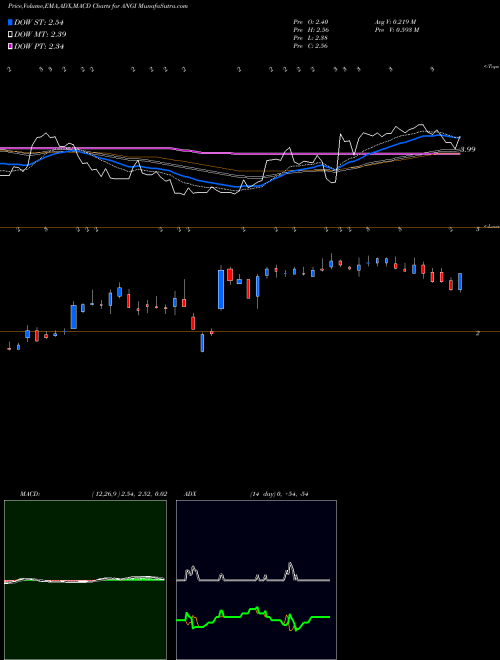Screen dimensions: 500x660
Task: Click the 'Pre O: 2.40' value
Action: [x=311, y=22]
